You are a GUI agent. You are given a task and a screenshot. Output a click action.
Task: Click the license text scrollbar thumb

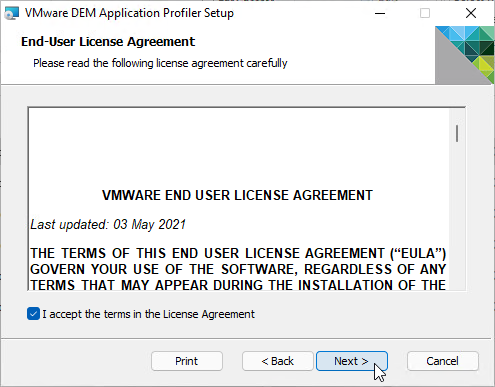coord(457,133)
